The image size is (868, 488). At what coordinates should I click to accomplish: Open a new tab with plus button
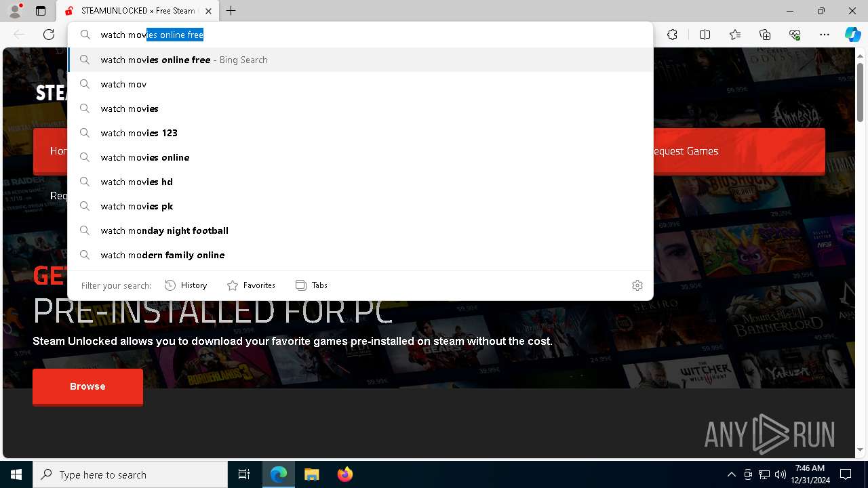(x=231, y=11)
